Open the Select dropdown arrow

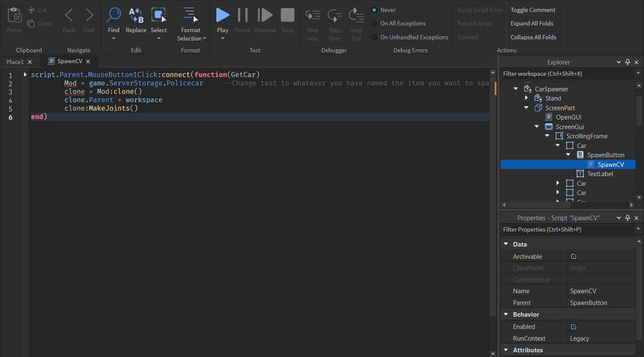[159, 39]
